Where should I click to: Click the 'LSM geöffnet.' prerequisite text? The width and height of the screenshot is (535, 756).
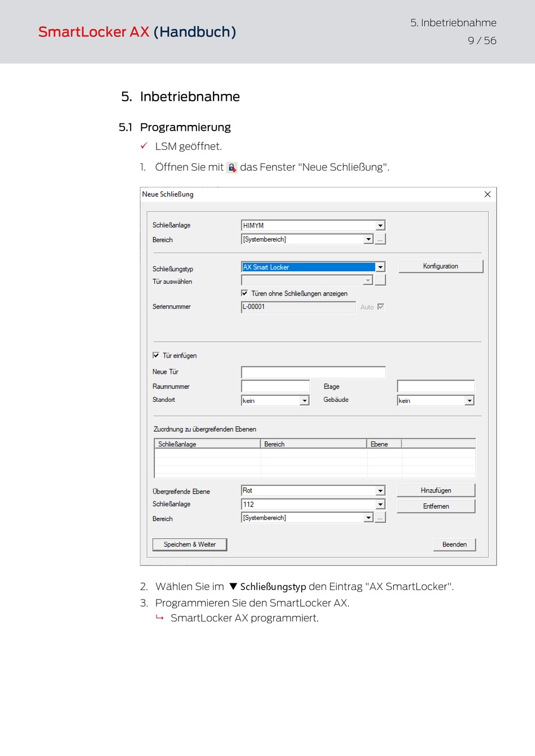(189, 146)
